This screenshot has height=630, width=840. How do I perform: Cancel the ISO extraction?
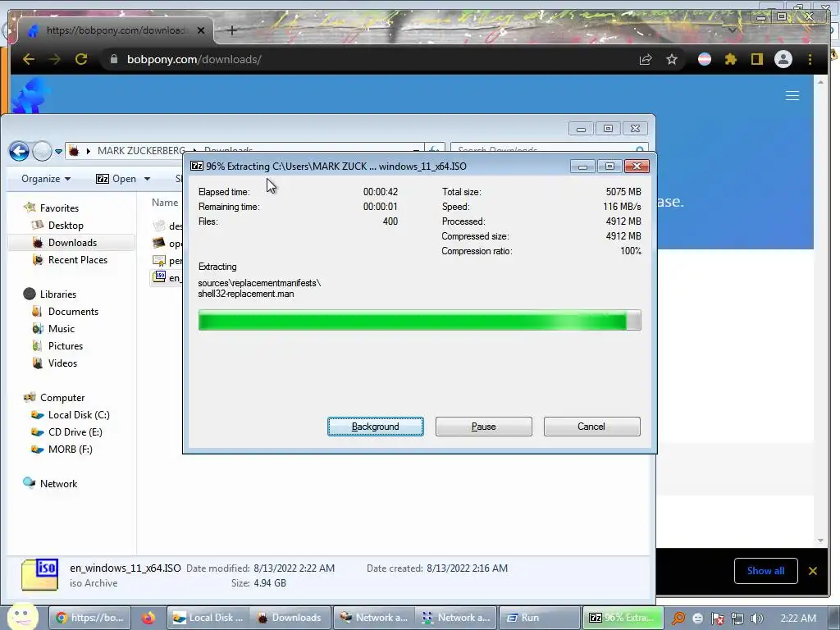591,427
